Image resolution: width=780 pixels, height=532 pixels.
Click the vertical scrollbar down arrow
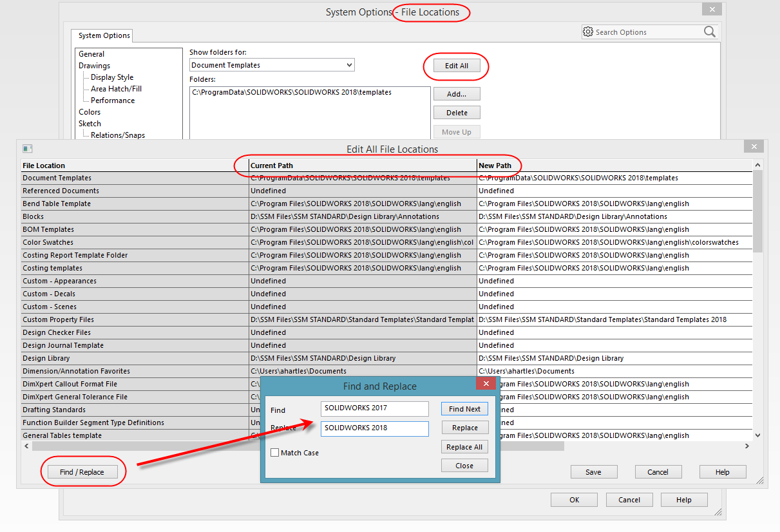[757, 435]
